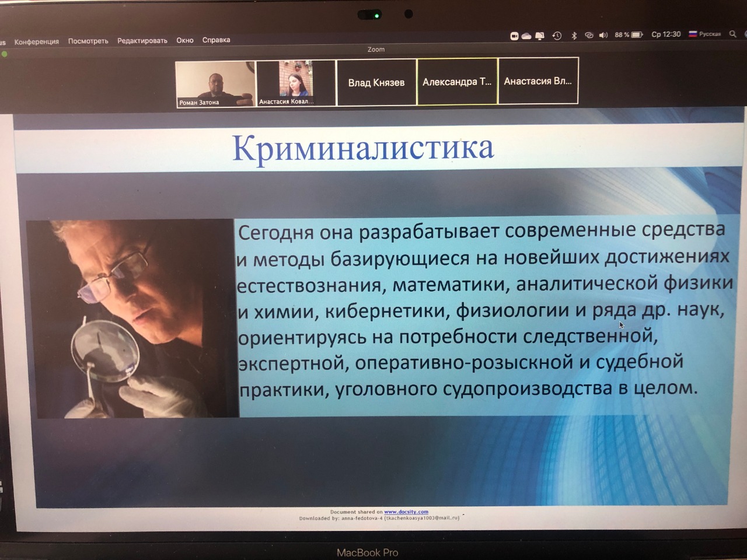Select Влад Князев participant tile
Image resolution: width=747 pixels, height=560 pixels.
[x=376, y=82]
